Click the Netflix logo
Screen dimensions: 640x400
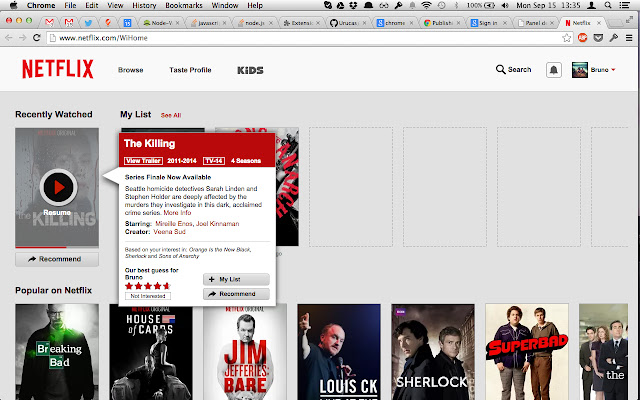(58, 69)
